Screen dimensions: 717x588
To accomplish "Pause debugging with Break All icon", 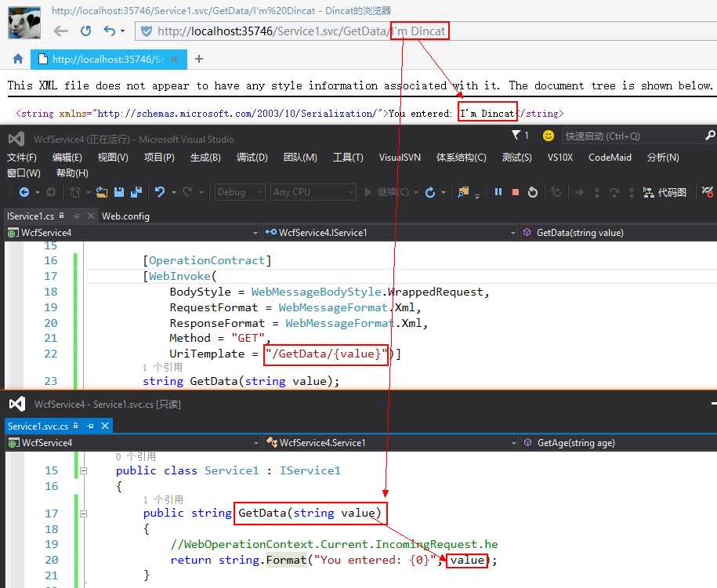I will tap(498, 192).
